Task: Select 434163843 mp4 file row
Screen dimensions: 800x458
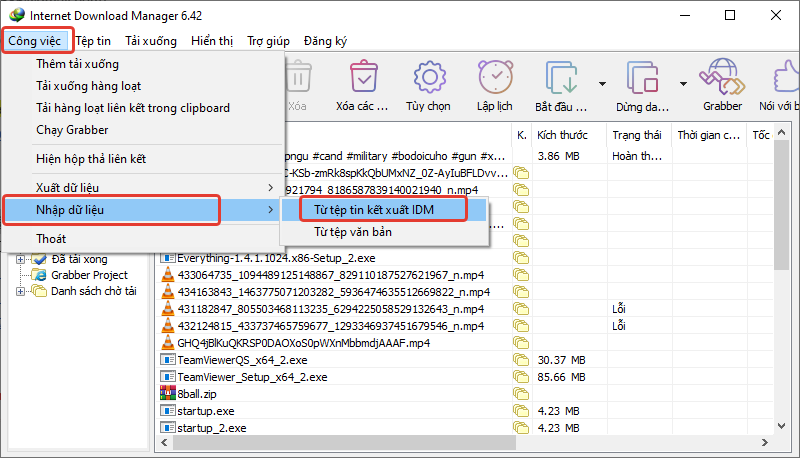Action: click(x=334, y=292)
